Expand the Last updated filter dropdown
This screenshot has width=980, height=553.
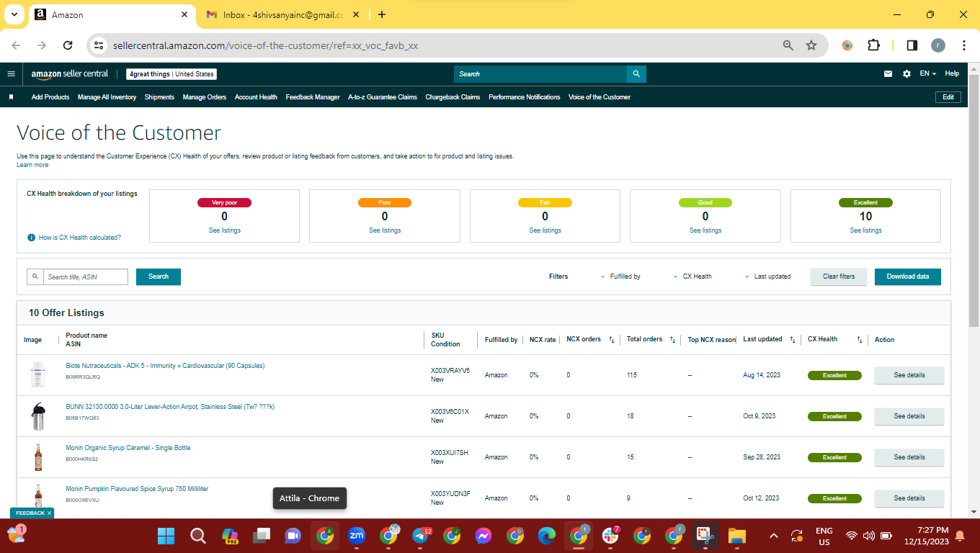click(x=767, y=276)
